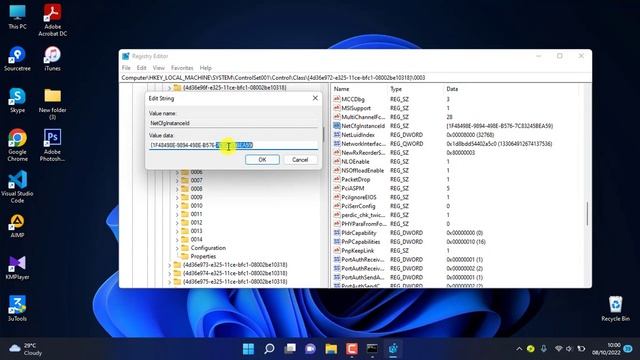Launch KMPlayer desktop shortcut
This screenshot has width=640, height=360.
pyautogui.click(x=17, y=267)
